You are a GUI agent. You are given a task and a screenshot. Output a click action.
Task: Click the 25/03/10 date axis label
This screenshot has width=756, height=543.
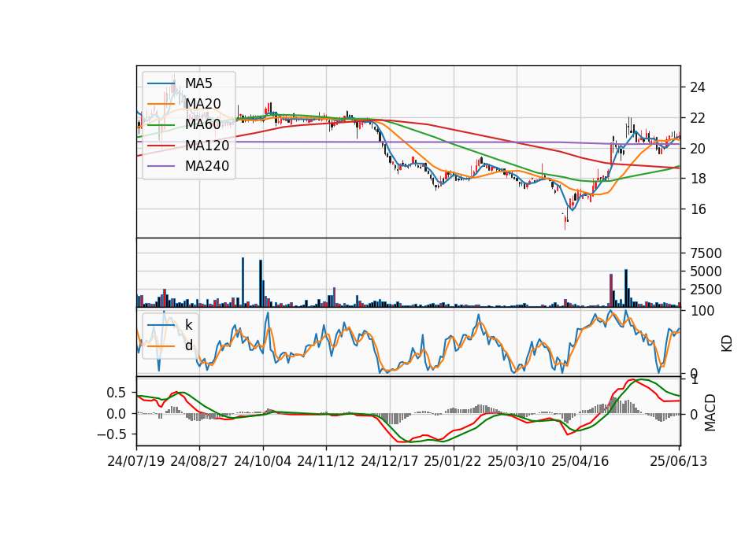tap(517, 461)
